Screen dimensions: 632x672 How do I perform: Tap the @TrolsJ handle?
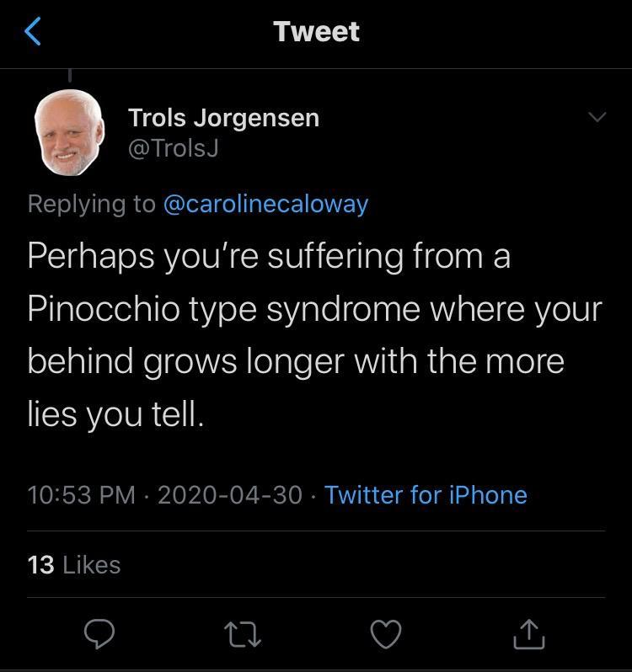click(x=173, y=148)
